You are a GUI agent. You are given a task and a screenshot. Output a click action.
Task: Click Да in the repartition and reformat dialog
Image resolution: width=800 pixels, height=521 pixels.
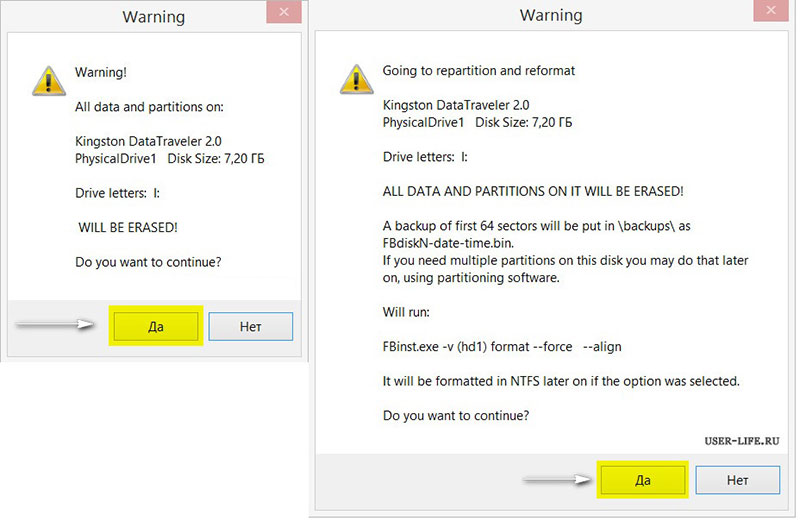point(643,480)
